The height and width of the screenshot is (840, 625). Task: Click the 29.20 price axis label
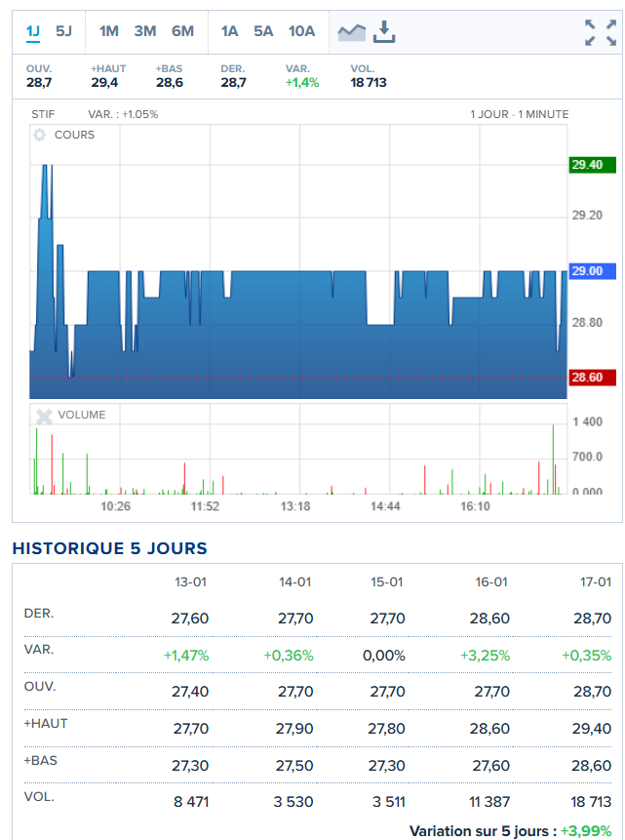tap(587, 216)
